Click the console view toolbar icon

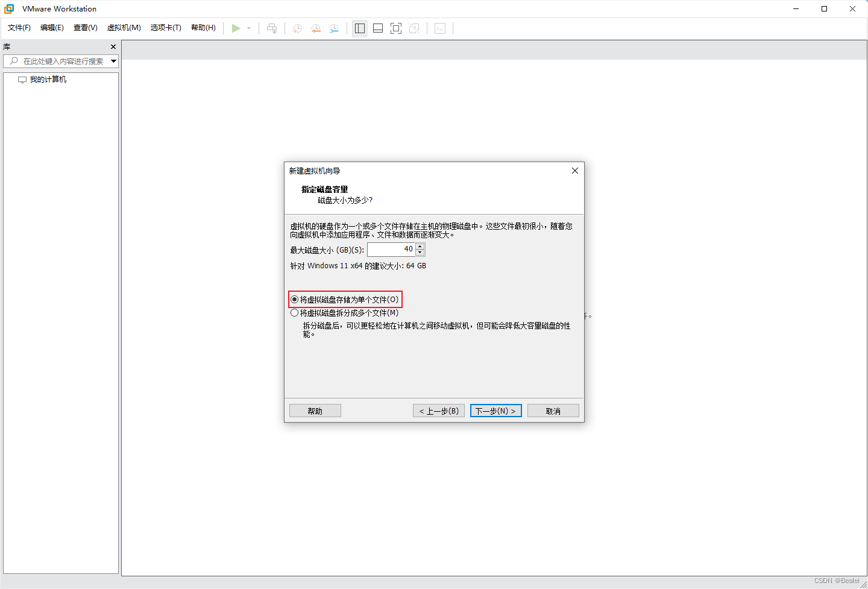coord(440,28)
